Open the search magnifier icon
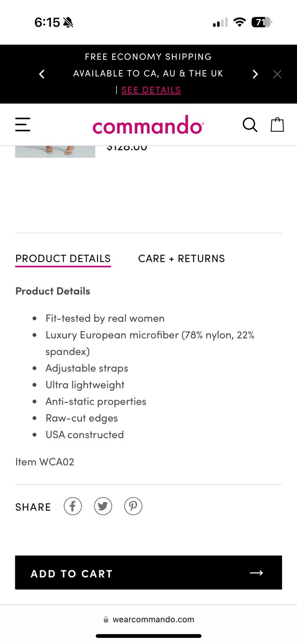The height and width of the screenshot is (644, 297). [250, 125]
